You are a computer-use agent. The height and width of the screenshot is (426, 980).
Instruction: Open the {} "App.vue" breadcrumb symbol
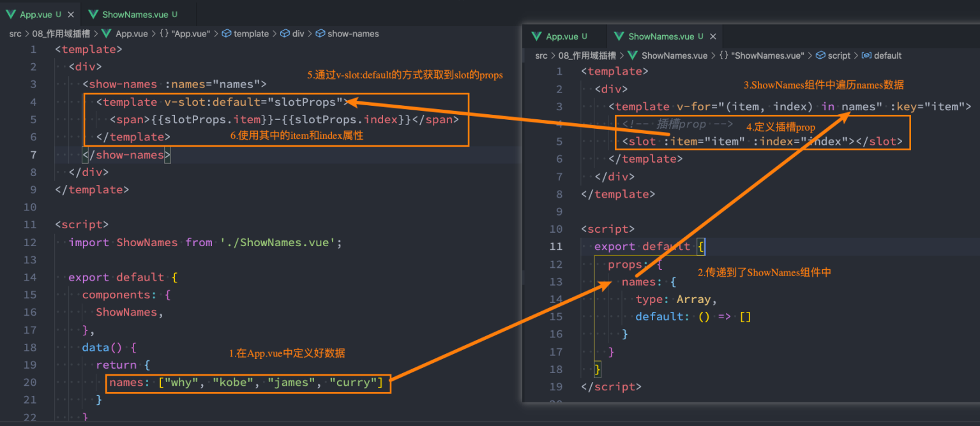click(185, 34)
